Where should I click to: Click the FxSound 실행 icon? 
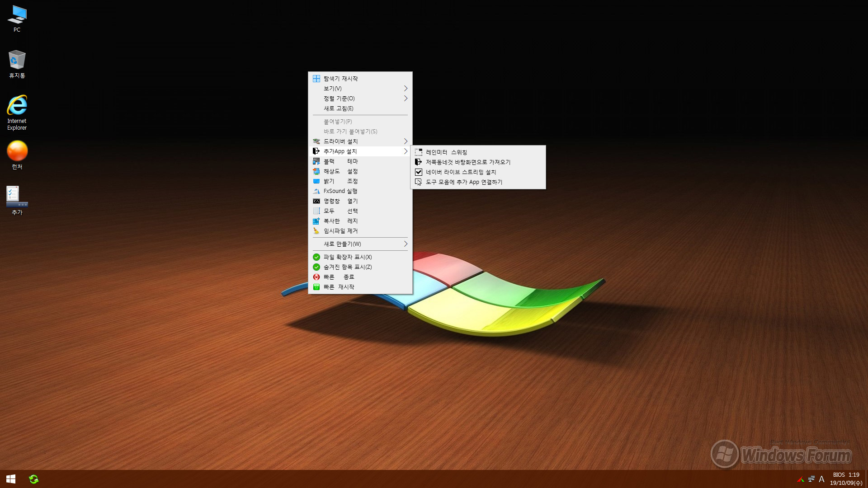coord(316,191)
